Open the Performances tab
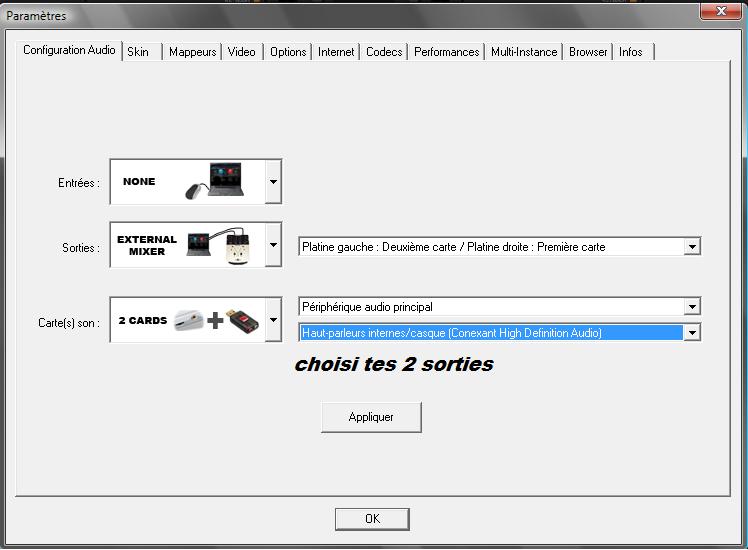The height and width of the screenshot is (550, 748). point(447,52)
